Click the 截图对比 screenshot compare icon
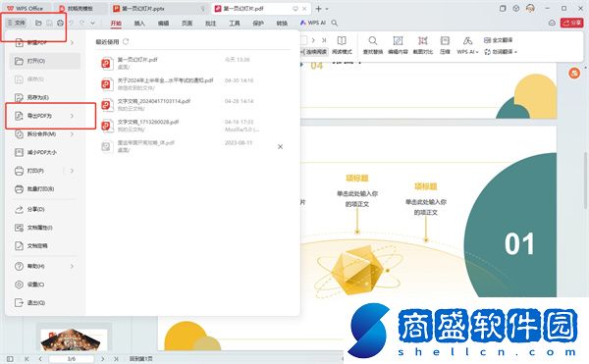This screenshot has height=364, width=589. [x=423, y=45]
